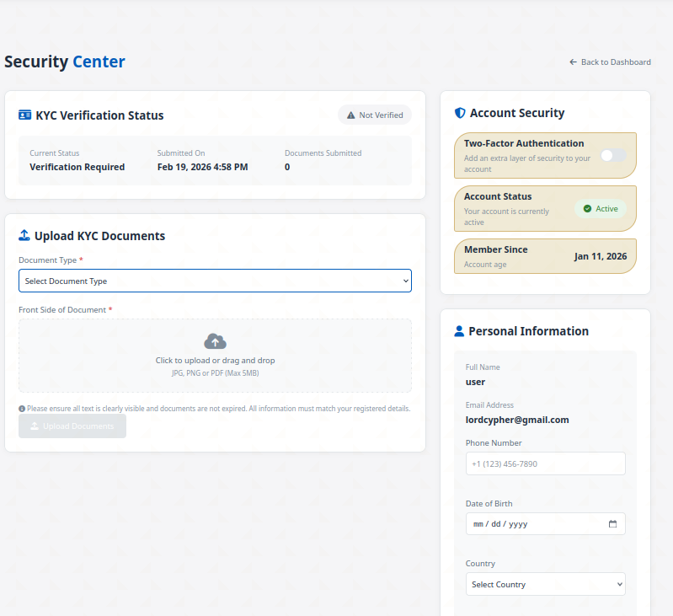This screenshot has height=616, width=673.
Task: Click the front side document drop zone
Action: tap(215, 356)
